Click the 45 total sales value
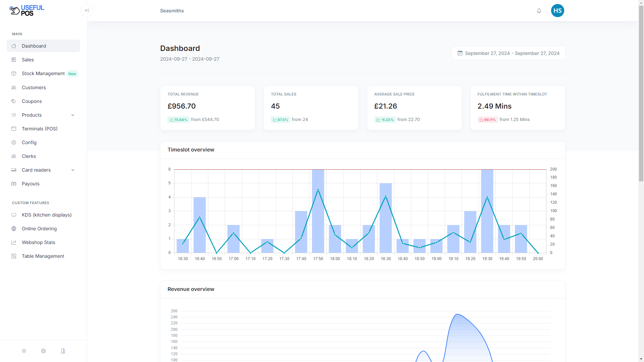Image resolution: width=644 pixels, height=362 pixels. click(x=275, y=106)
